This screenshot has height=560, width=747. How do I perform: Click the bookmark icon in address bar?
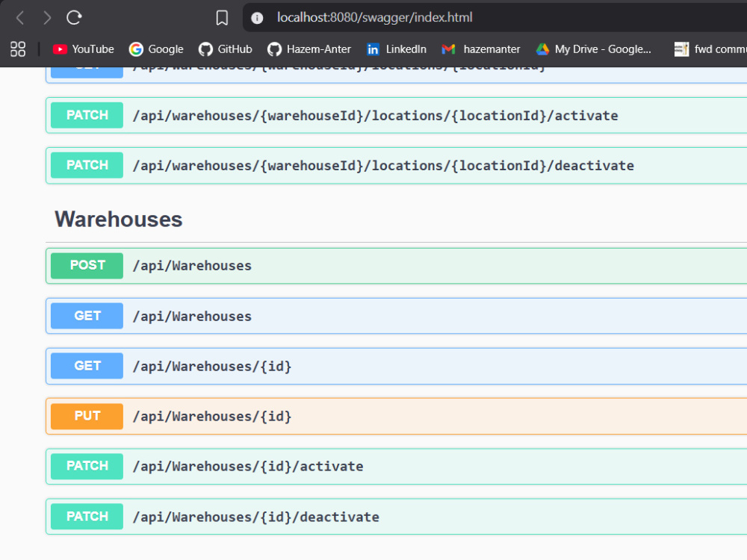coord(222,18)
